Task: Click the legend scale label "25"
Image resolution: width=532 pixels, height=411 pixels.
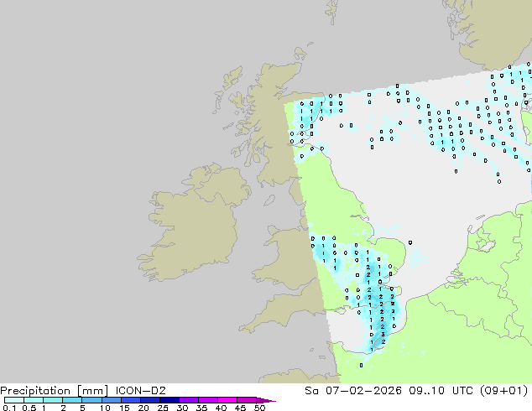Action: point(163,408)
